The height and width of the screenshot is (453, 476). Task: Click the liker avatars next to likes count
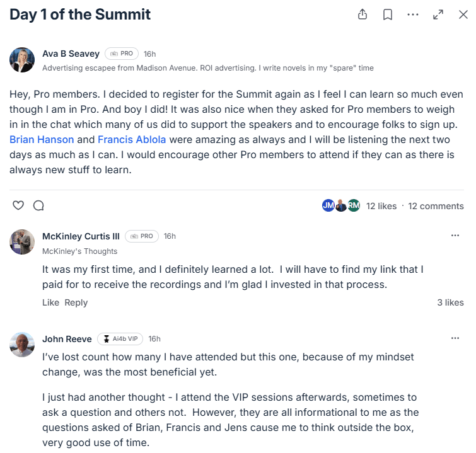pyautogui.click(x=340, y=205)
